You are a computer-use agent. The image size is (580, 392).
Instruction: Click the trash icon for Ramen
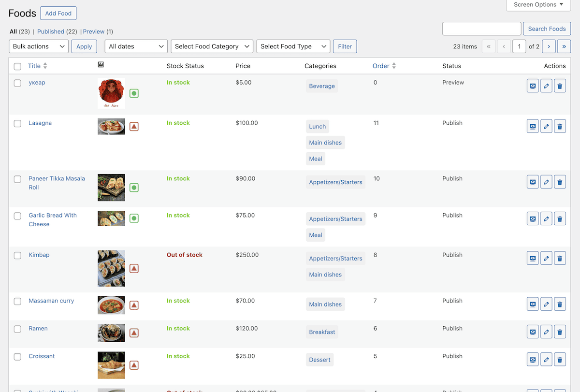point(560,333)
